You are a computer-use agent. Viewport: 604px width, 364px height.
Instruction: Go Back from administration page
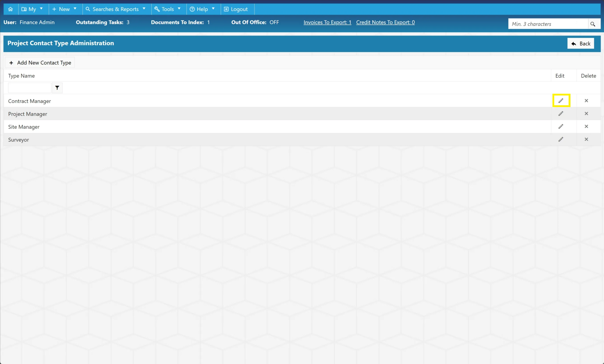[x=580, y=44]
